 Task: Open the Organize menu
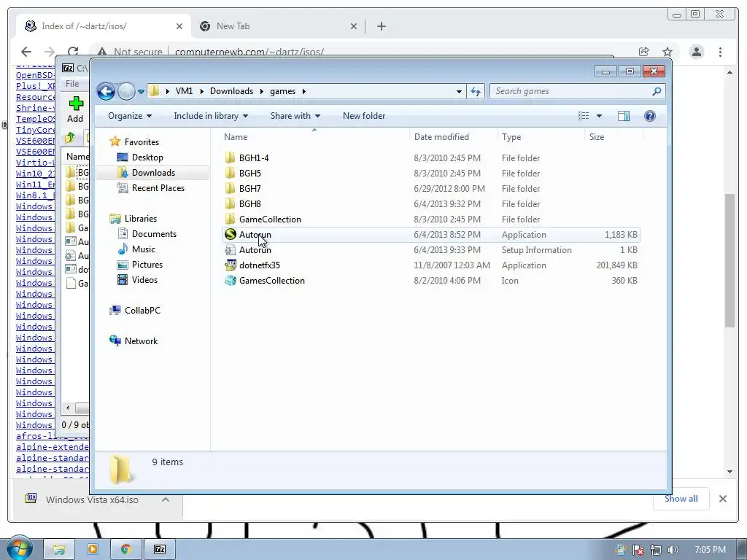point(130,116)
